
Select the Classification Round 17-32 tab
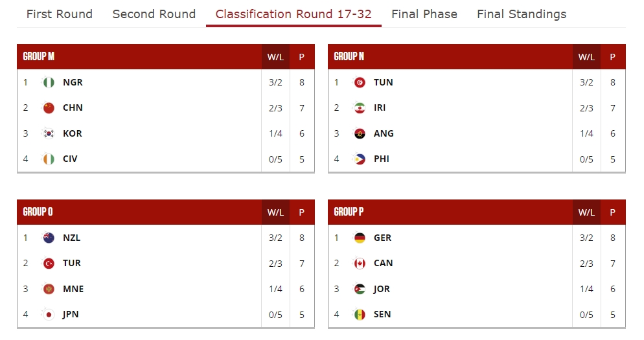click(x=293, y=14)
